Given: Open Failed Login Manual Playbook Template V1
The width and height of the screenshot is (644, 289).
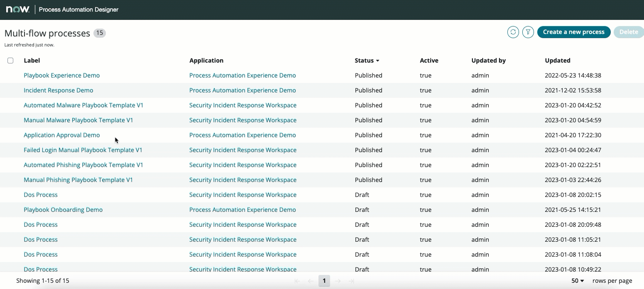Looking at the screenshot, I should click(x=83, y=150).
